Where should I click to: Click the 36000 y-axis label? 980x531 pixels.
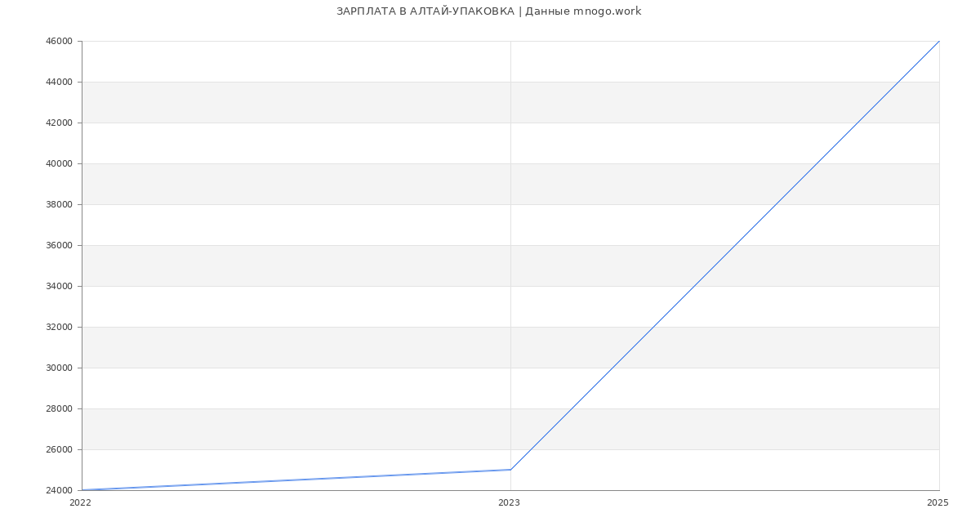coord(59,245)
